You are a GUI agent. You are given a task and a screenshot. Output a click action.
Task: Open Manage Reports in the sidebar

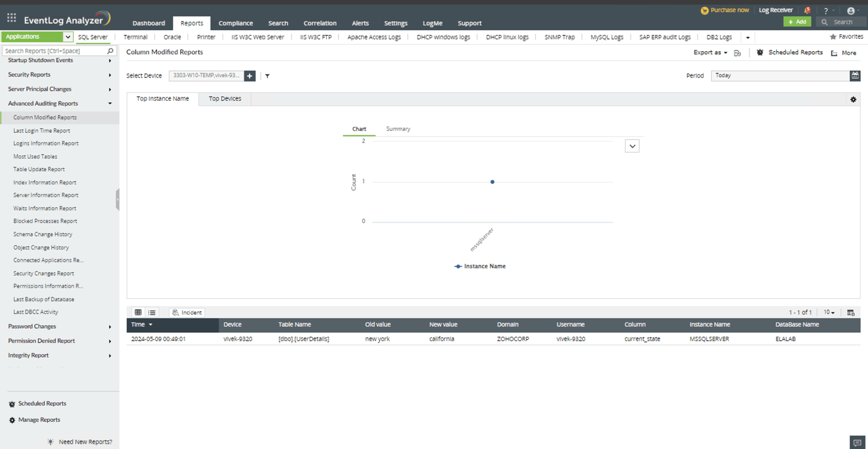coord(34,420)
